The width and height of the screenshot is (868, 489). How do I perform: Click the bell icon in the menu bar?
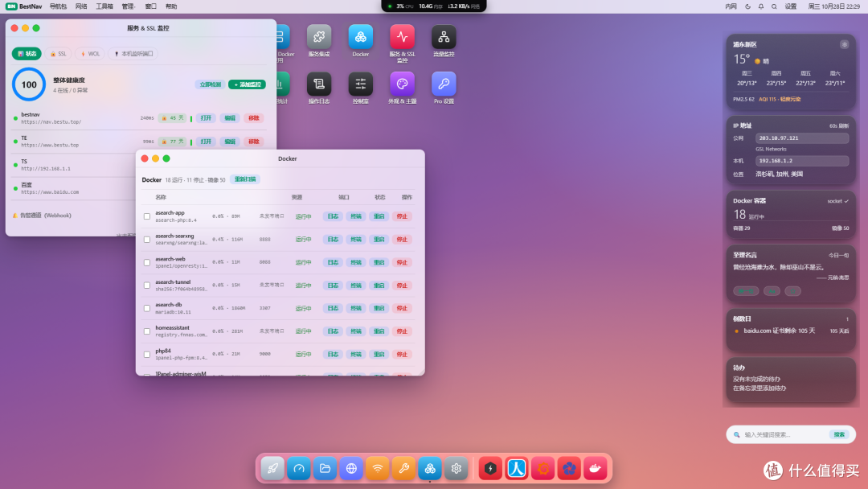pos(760,6)
